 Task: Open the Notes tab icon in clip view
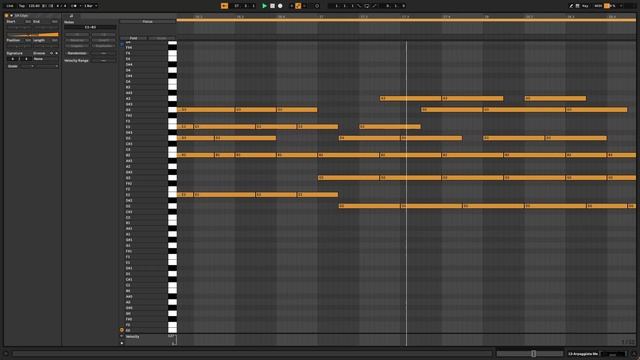point(71,16)
